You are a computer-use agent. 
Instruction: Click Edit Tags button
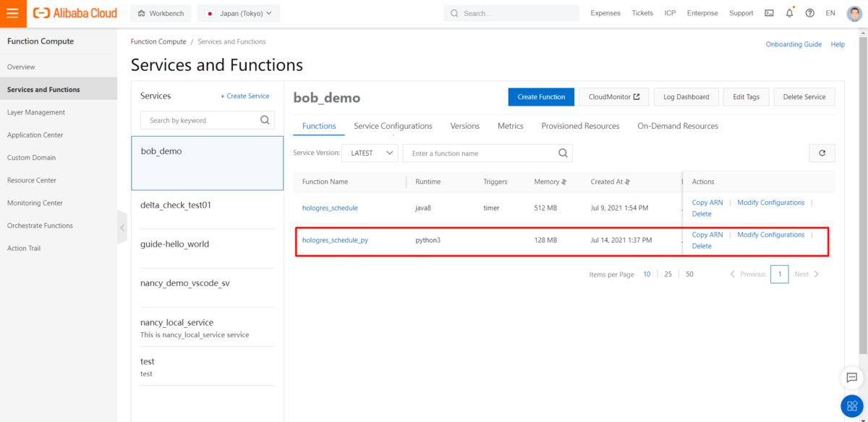pos(746,97)
